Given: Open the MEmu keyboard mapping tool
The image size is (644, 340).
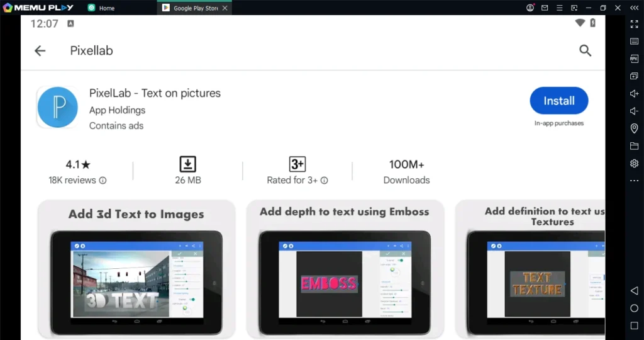Looking at the screenshot, I should point(634,41).
